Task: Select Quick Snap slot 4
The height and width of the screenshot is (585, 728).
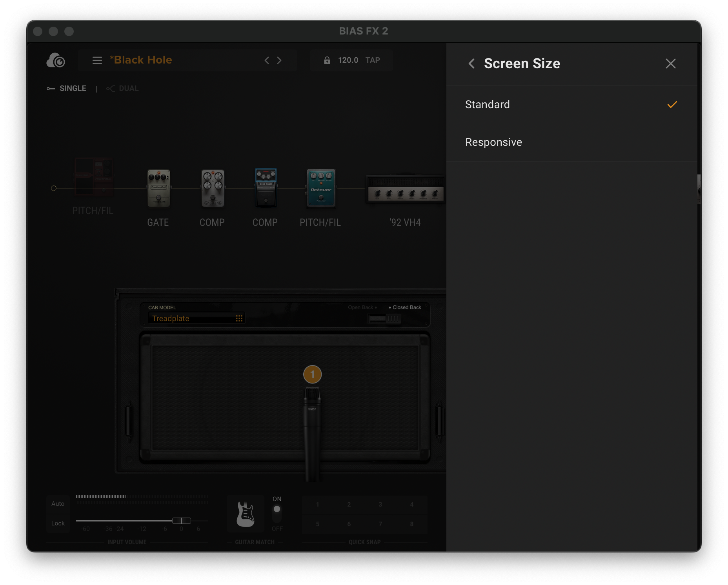Action: click(x=412, y=505)
